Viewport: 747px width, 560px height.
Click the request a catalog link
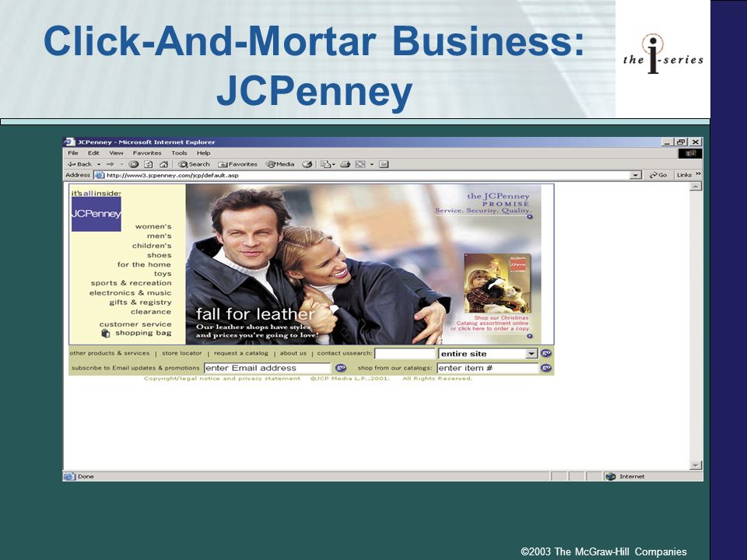(x=241, y=353)
